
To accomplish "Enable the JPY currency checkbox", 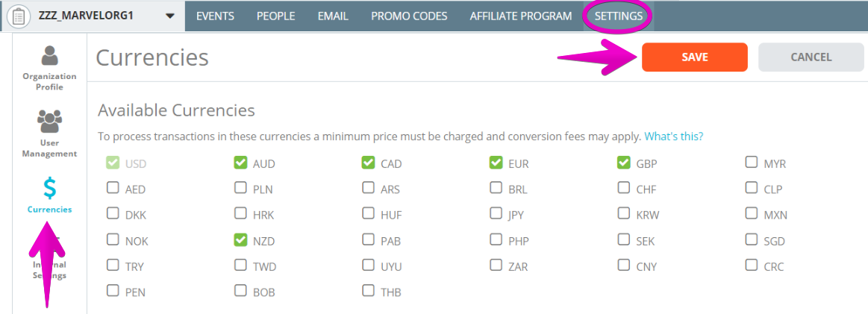I will click(x=496, y=213).
